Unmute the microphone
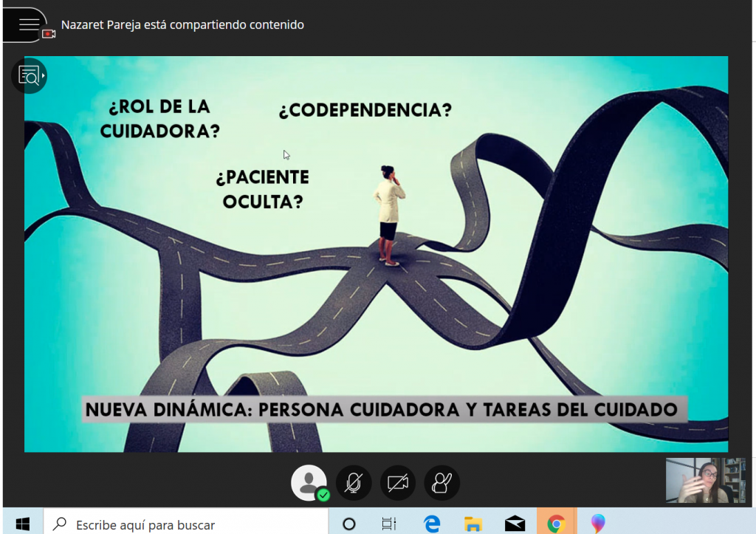This screenshot has height=534, width=756. coord(354,483)
